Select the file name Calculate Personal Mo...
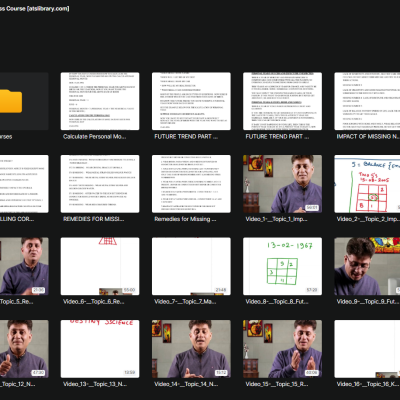400x400 pixels. click(95, 137)
